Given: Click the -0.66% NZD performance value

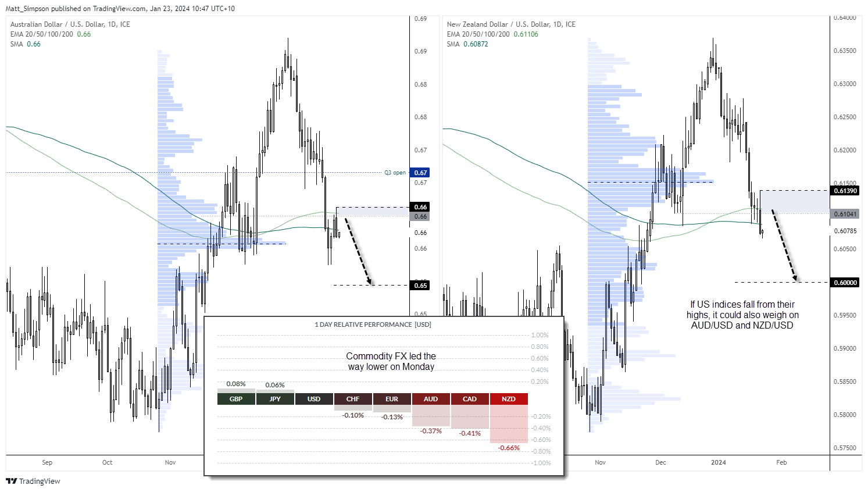Looking at the screenshot, I should tap(509, 448).
